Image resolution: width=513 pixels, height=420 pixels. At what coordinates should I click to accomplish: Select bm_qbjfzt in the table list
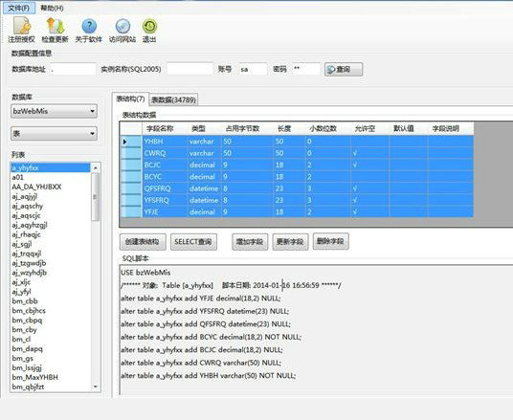(x=51, y=387)
